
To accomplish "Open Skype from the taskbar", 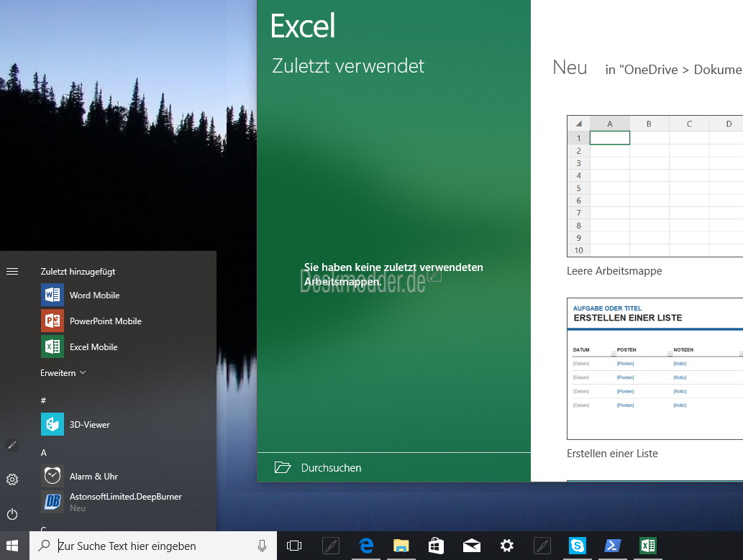I will [x=577, y=546].
